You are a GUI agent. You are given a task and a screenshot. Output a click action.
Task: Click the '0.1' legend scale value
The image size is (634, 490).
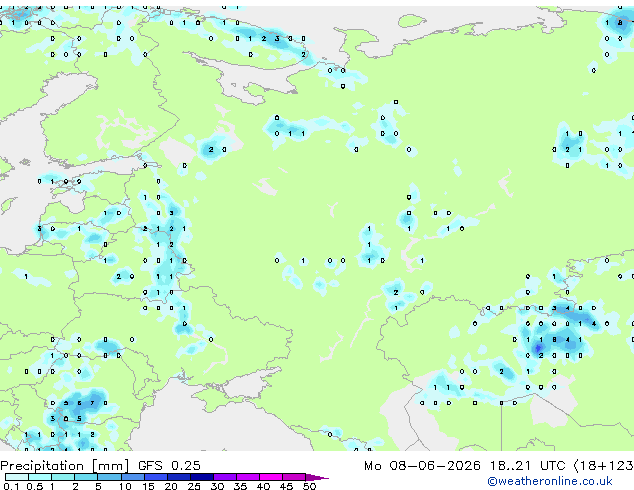pos(11,486)
